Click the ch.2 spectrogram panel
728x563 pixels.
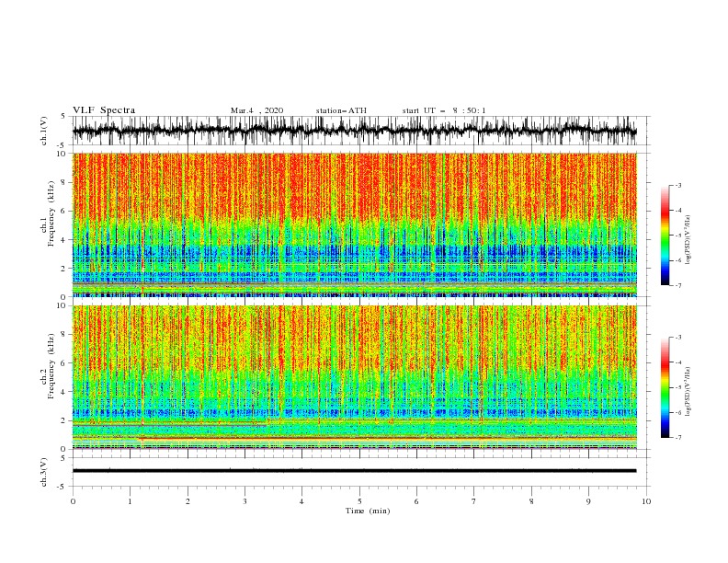(354, 377)
